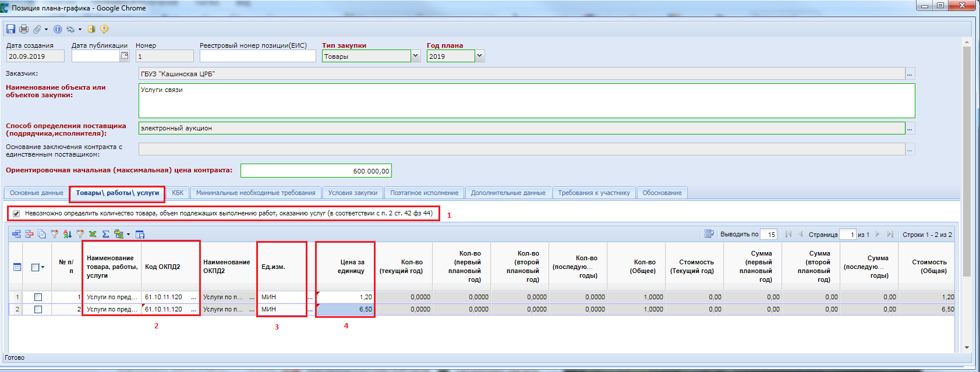Switch to the КБК tab
The width and height of the screenshot is (980, 372).
click(x=178, y=193)
